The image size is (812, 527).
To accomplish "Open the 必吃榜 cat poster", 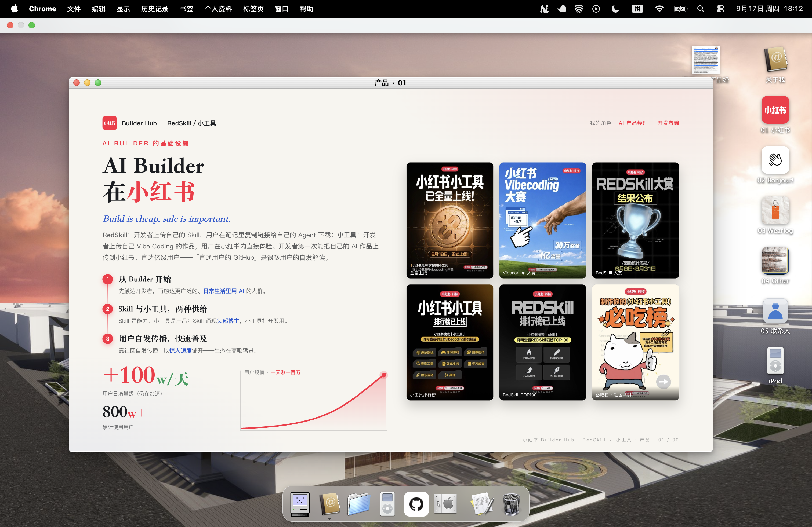I will coord(635,342).
